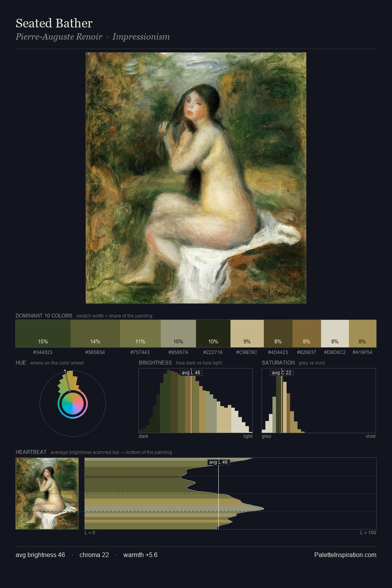Click the chroma 22 footer stat
392x588 pixels.
(94, 555)
